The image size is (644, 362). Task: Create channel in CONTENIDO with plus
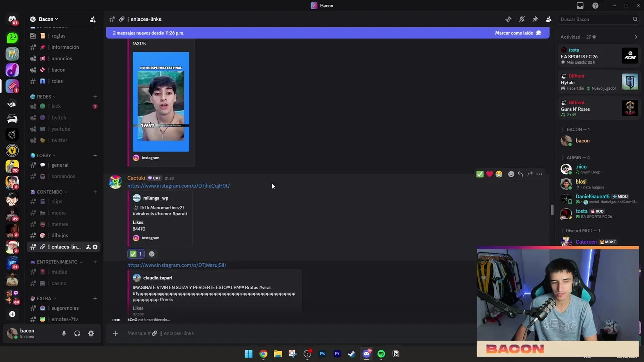95,192
